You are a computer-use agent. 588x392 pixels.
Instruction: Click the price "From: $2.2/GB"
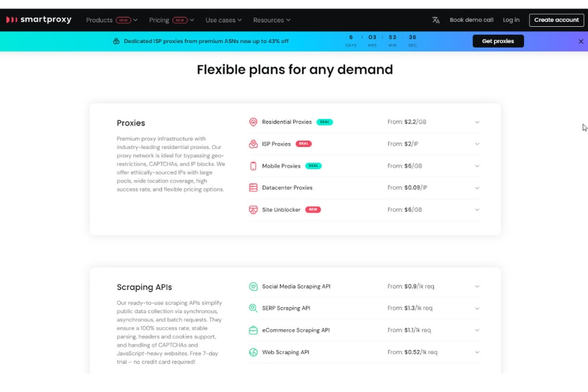click(406, 122)
